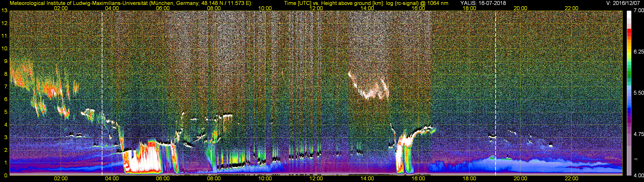Image resolution: width=644 pixels, height=182 pixels.
Task: Click the 7.00 color scale value
Action: point(639,10)
